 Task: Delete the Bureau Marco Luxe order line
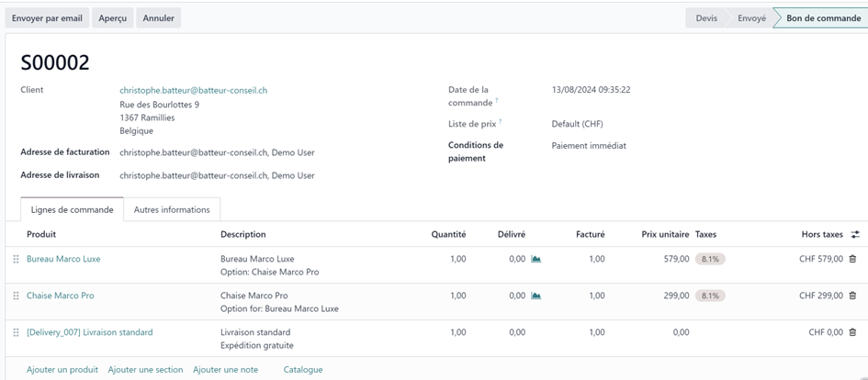click(x=852, y=259)
